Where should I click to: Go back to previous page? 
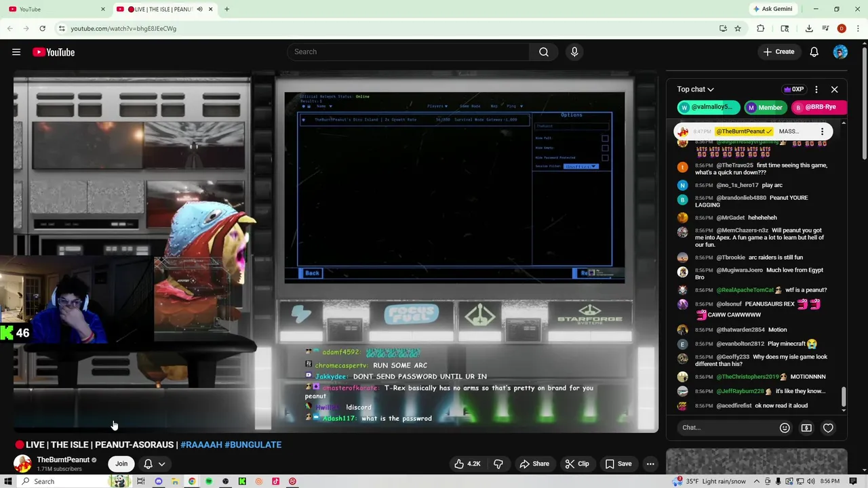[10, 28]
